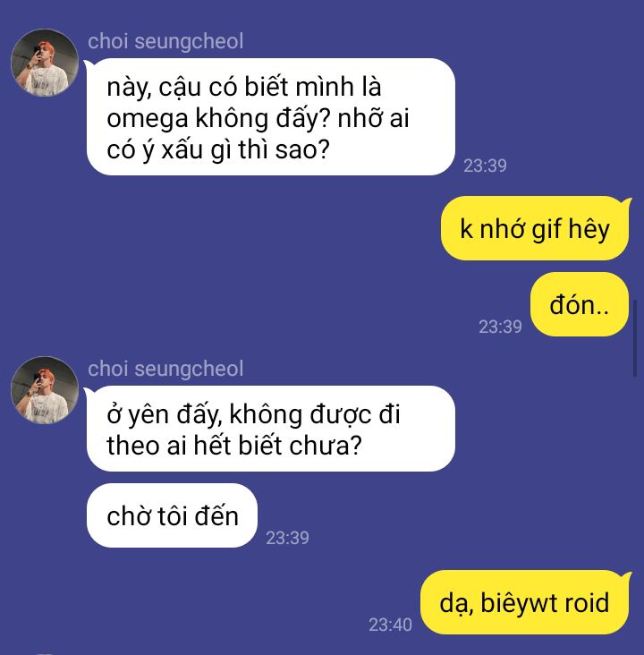This screenshot has width=644, height=655.
Task: Select the 'dạ, biêywt roid' reply bubble
Action: tap(524, 602)
